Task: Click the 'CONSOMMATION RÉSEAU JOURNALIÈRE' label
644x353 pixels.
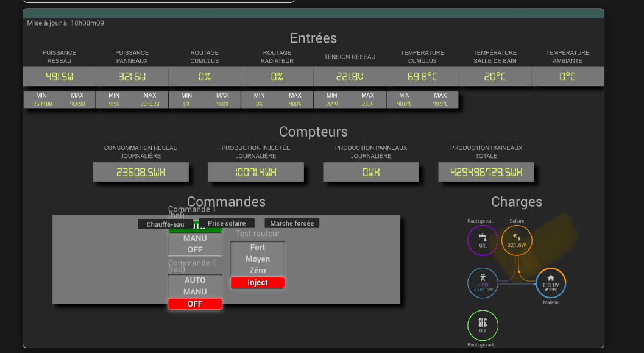Action: click(x=141, y=152)
